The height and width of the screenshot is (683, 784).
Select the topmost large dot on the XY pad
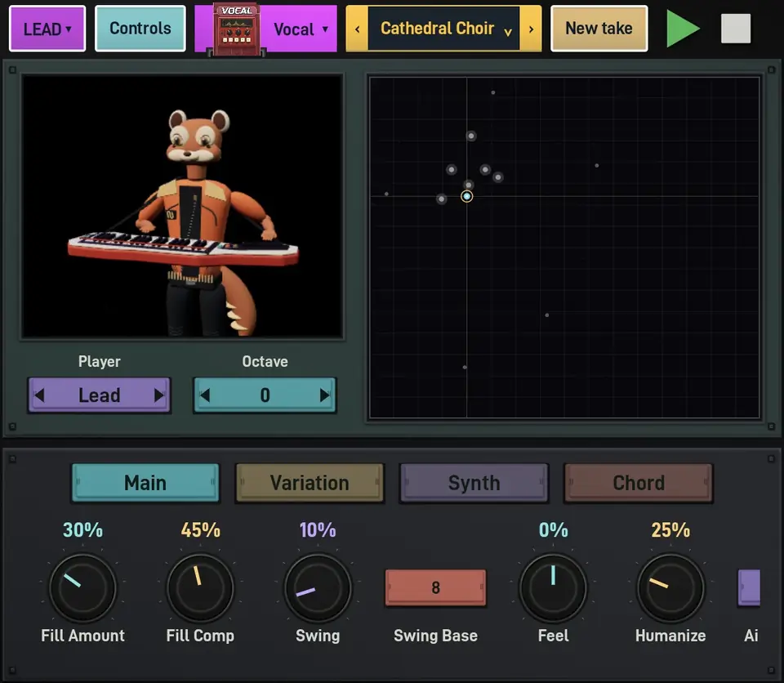tap(471, 136)
